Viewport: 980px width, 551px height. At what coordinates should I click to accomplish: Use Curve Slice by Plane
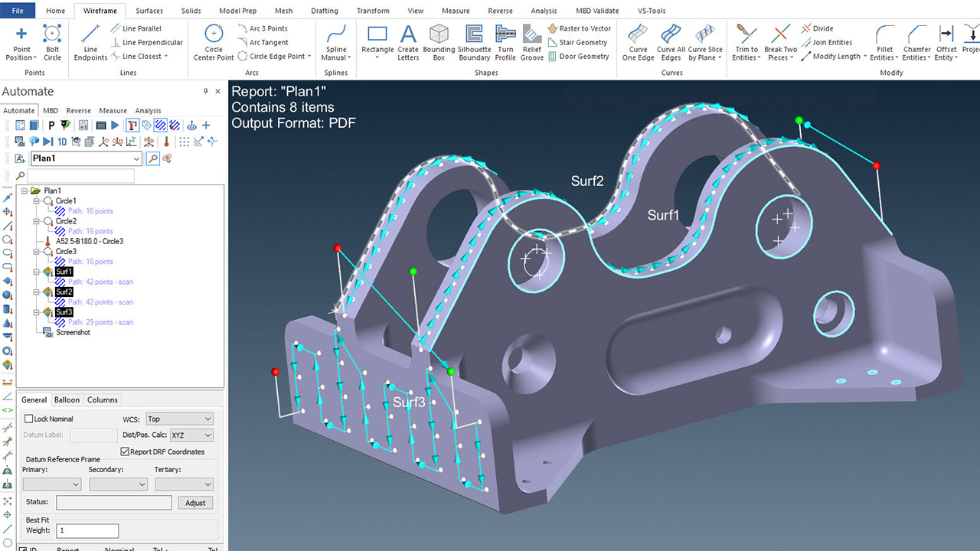tap(705, 44)
